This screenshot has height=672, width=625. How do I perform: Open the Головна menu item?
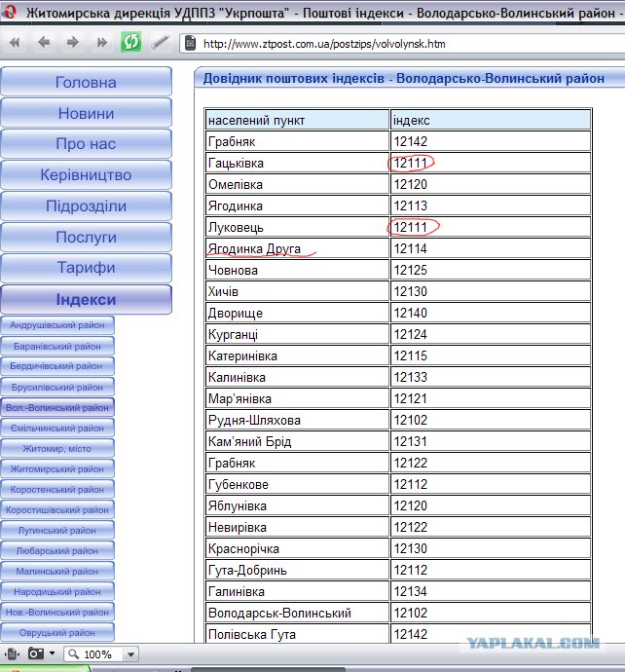pos(86,82)
